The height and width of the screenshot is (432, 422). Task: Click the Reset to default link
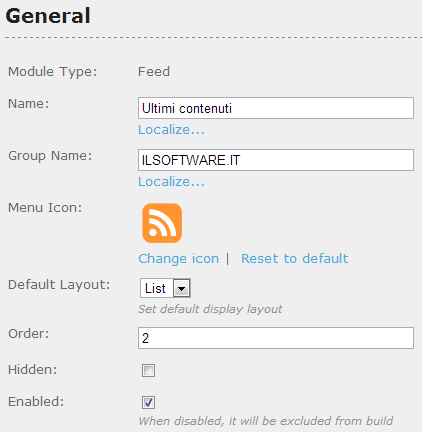pyautogui.click(x=295, y=259)
